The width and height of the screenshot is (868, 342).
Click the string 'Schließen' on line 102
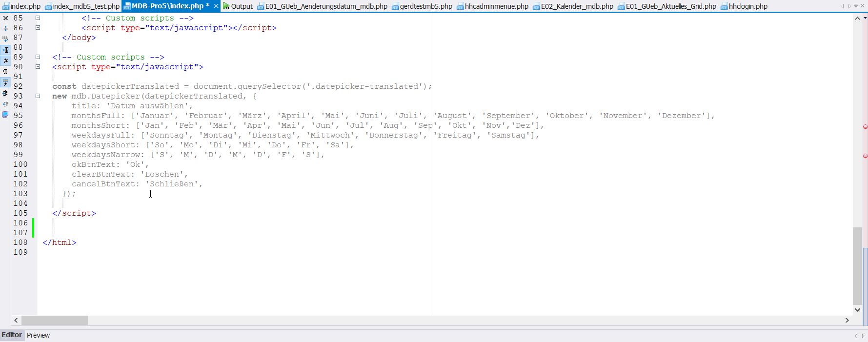[171, 184]
